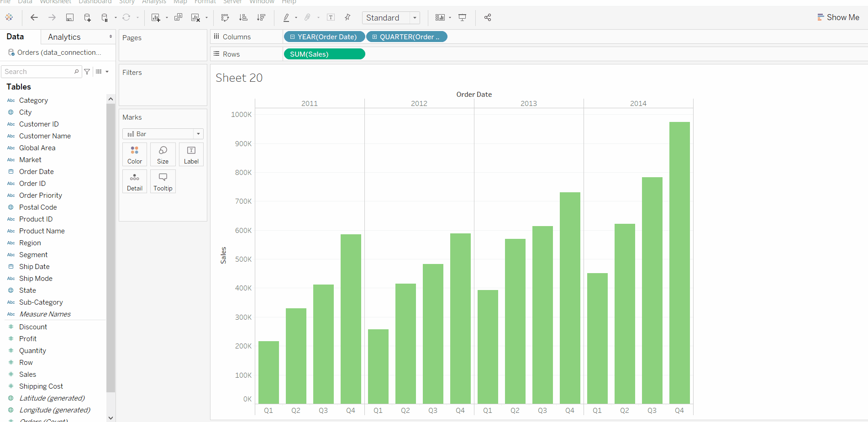Select the 2013 Q4 bar in the chart

570,298
